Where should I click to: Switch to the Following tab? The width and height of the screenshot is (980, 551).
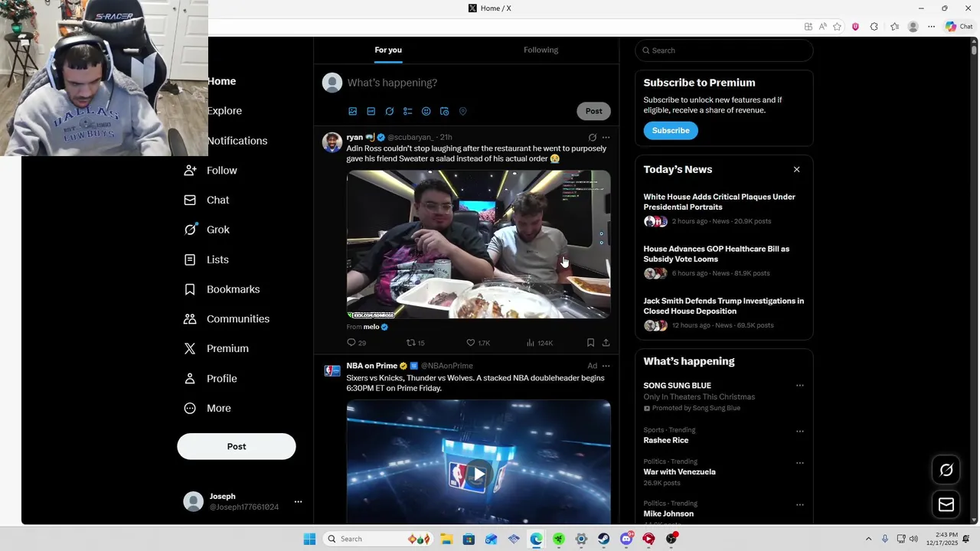pyautogui.click(x=541, y=50)
